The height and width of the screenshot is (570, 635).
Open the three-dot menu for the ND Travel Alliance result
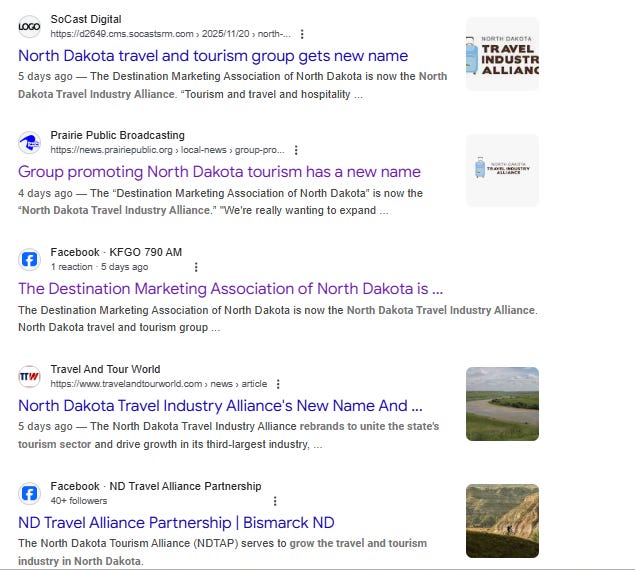[x=275, y=501]
